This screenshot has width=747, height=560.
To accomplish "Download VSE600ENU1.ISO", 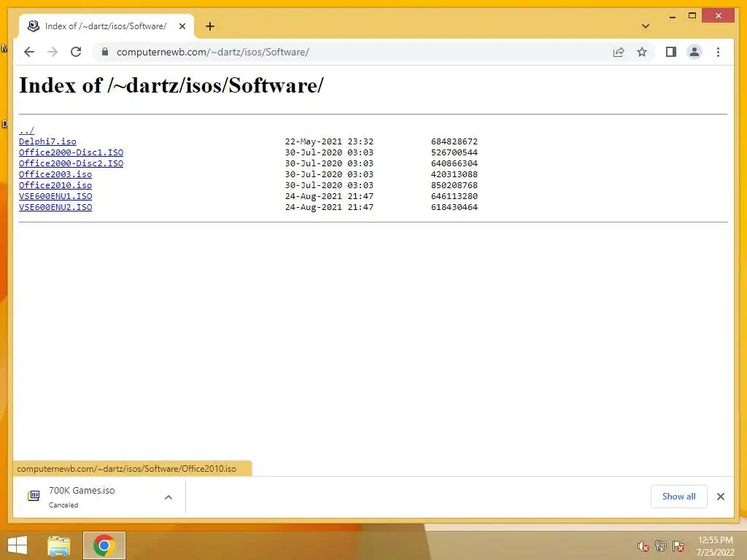I will 55,196.
